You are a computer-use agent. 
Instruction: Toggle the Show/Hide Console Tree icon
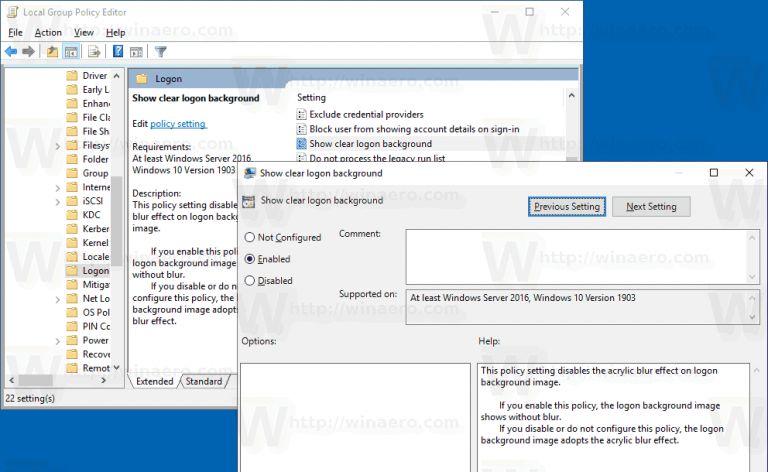(71, 51)
